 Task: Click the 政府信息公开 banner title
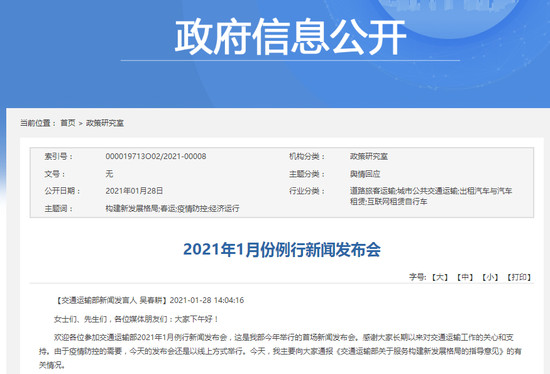click(290, 36)
